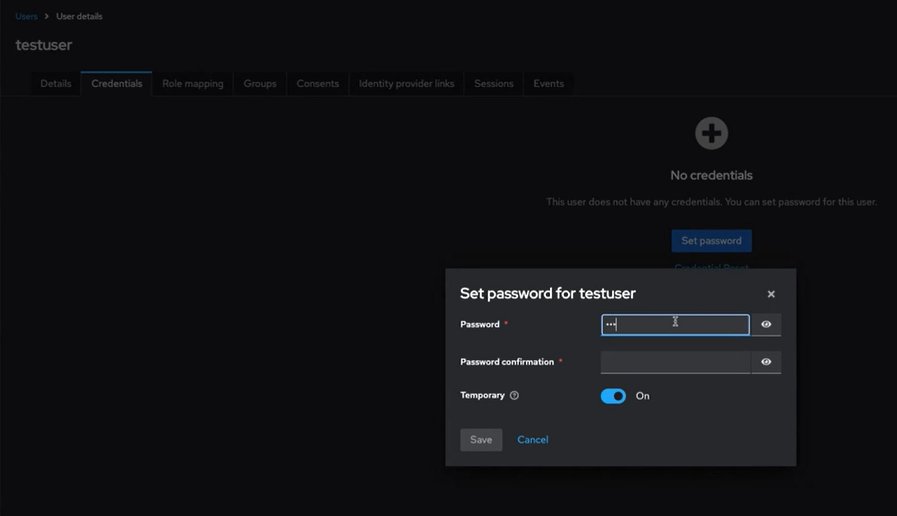Click the Temporary help question mark icon
The width and height of the screenshot is (897, 516).
tap(514, 396)
